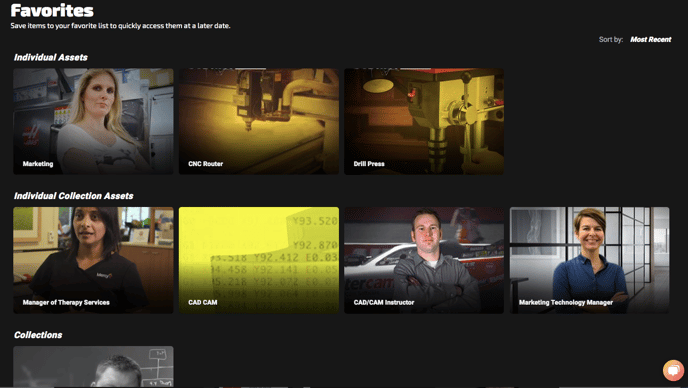Open the CAD/CAM Instructor card
The height and width of the screenshot is (388, 688).
(424, 260)
